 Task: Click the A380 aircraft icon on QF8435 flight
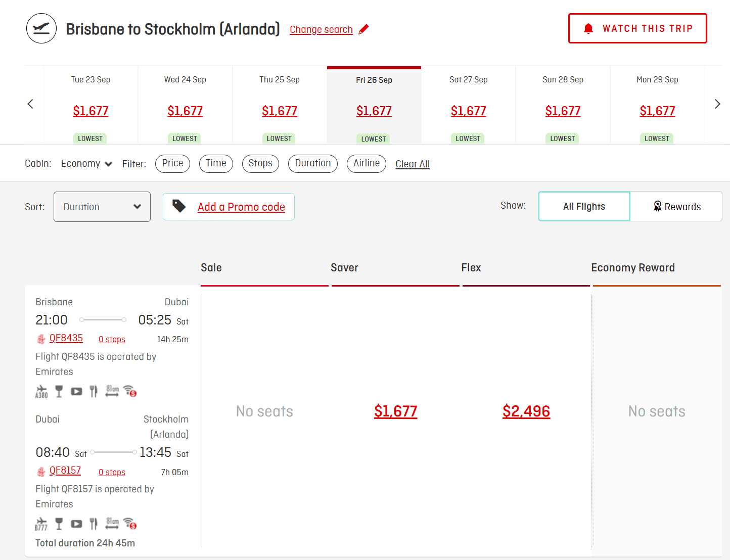pyautogui.click(x=41, y=391)
